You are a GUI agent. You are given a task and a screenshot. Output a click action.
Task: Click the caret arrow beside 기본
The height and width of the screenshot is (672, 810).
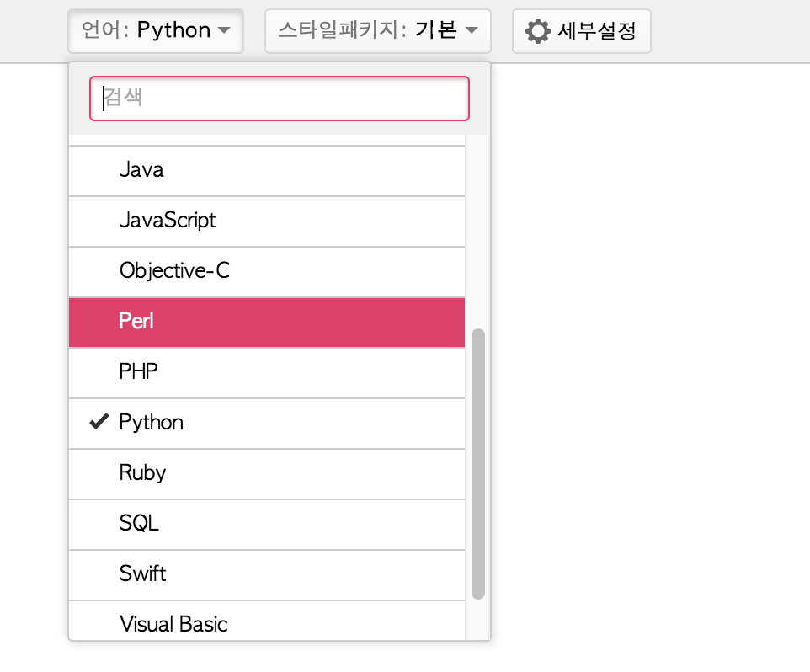(x=472, y=31)
